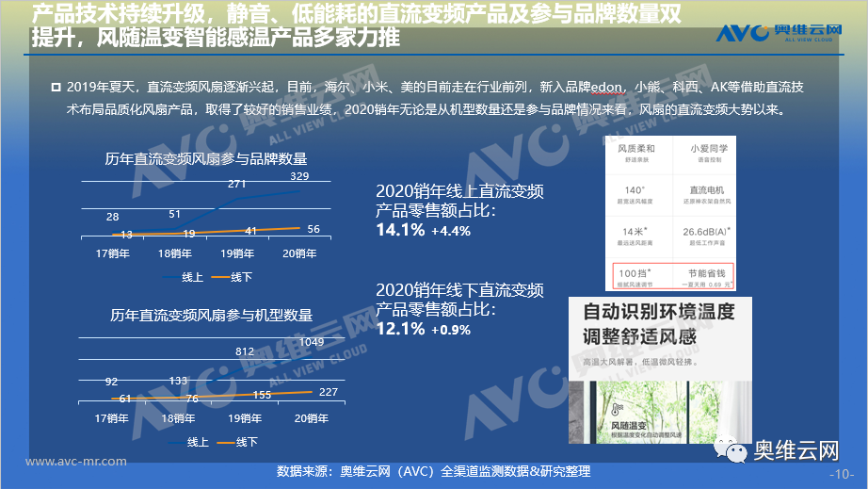The height and width of the screenshot is (489, 868).
Task: Click the +0.9% growth value
Action: [x=451, y=330]
